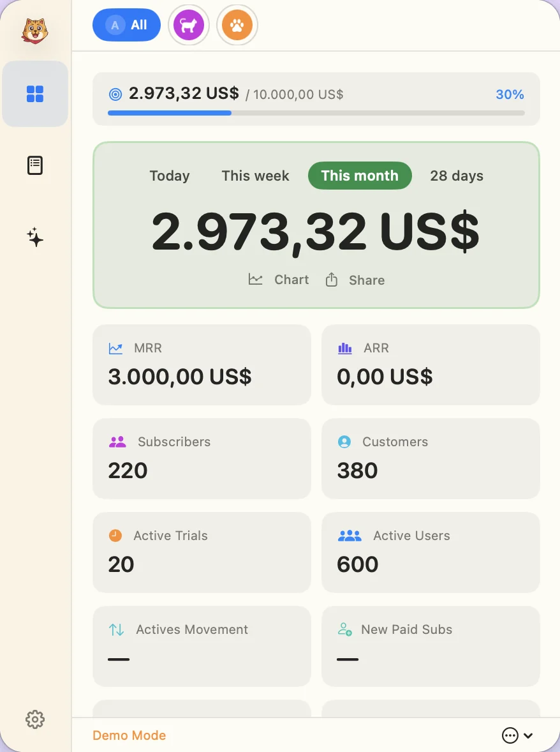This screenshot has width=560, height=752.
Task: Click the Demo Mode label
Action: (x=129, y=735)
